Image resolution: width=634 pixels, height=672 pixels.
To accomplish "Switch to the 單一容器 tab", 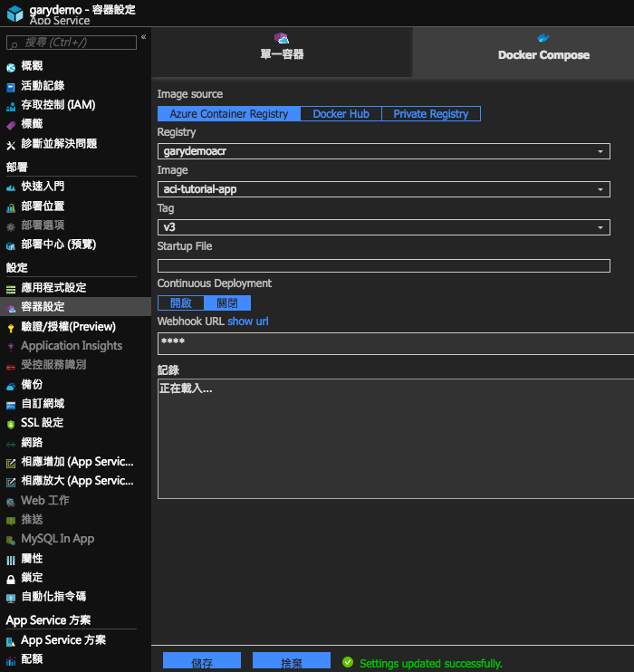I will [282, 53].
